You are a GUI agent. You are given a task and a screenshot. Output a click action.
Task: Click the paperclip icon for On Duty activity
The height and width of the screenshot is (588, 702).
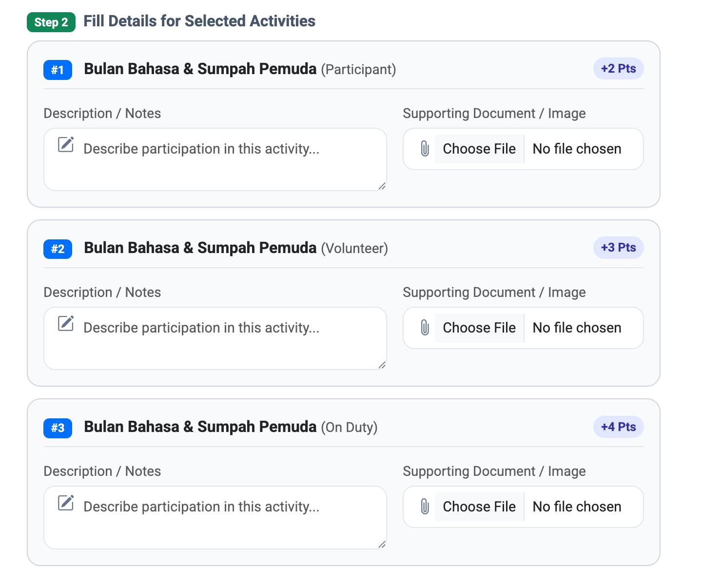[x=425, y=507]
